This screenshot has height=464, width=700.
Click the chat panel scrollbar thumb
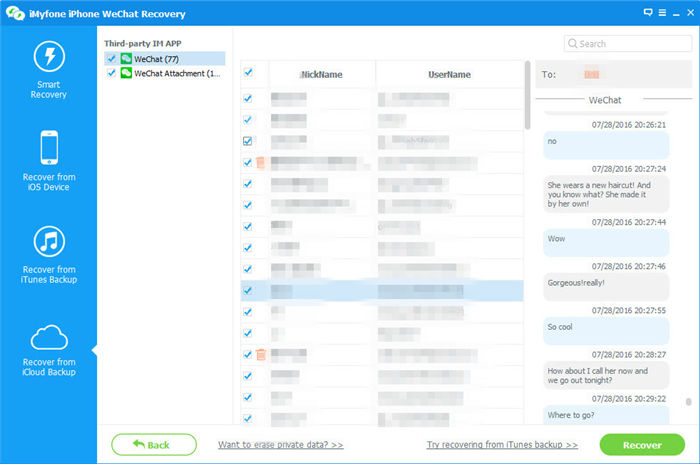coord(688,401)
